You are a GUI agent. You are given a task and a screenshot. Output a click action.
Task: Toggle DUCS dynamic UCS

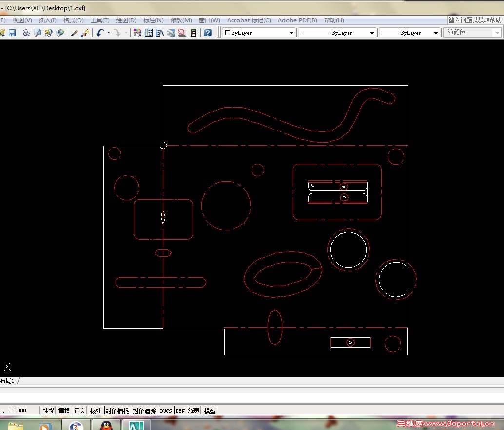pos(166,411)
